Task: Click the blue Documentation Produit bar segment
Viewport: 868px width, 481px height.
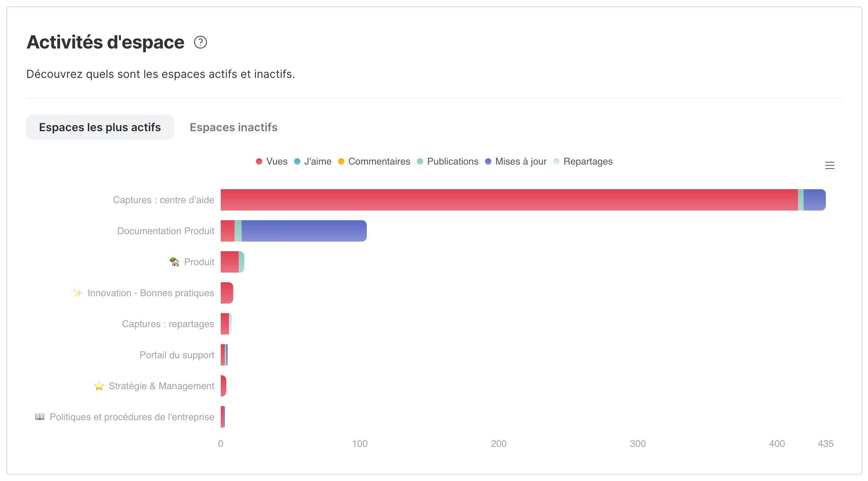Action: pos(304,231)
